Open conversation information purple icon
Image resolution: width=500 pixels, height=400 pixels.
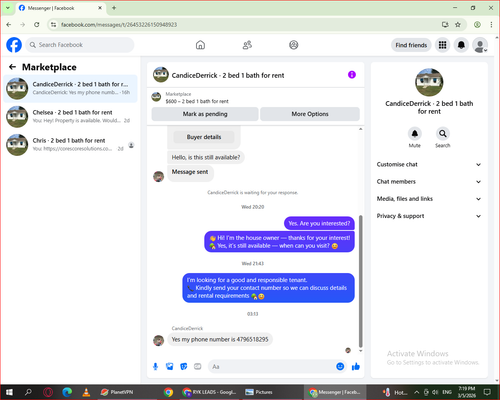[352, 75]
